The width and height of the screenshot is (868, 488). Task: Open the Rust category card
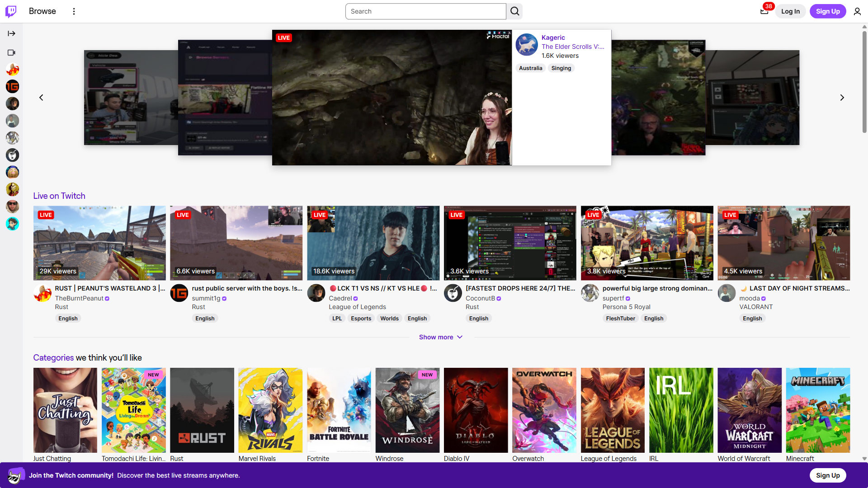pos(202,410)
